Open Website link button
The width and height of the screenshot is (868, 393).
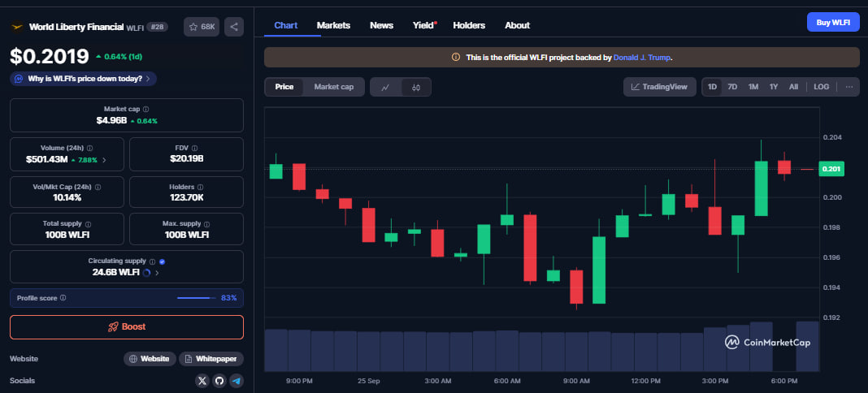point(150,359)
